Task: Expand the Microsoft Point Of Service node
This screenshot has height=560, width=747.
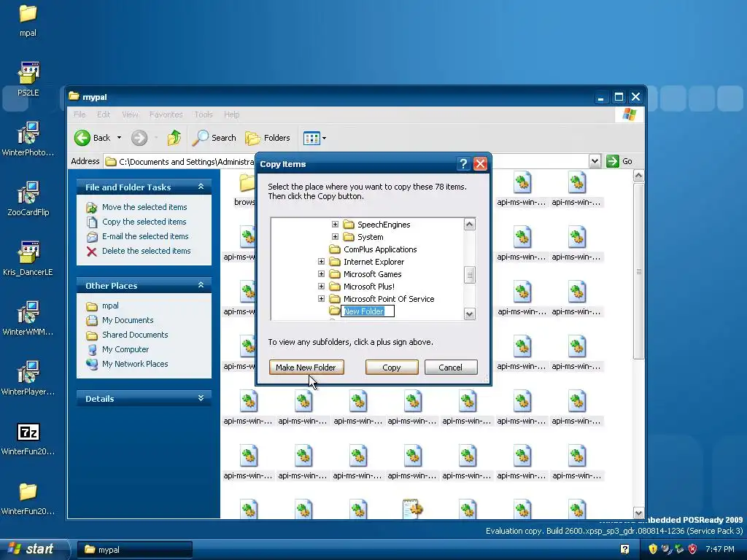Action: click(321, 298)
